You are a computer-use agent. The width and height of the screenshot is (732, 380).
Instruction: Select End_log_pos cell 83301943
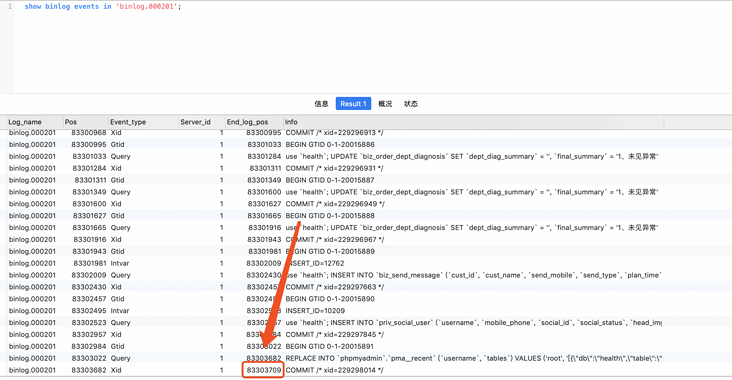point(265,239)
